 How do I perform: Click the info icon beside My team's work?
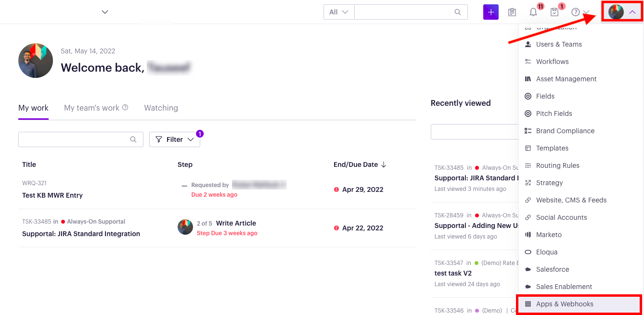coord(125,108)
